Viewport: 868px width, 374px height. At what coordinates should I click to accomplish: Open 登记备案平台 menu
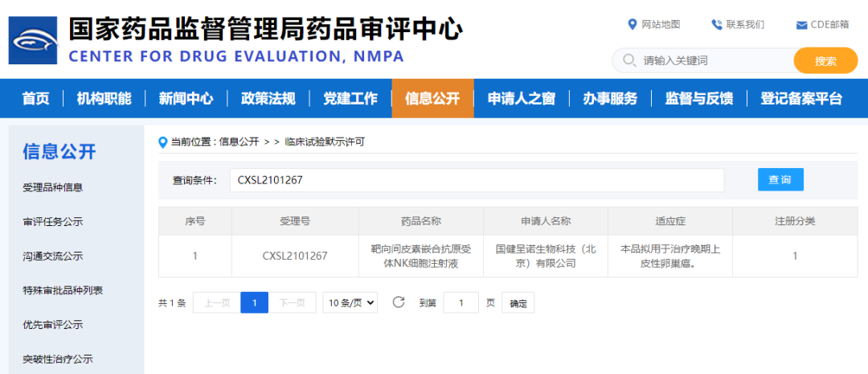click(x=801, y=99)
